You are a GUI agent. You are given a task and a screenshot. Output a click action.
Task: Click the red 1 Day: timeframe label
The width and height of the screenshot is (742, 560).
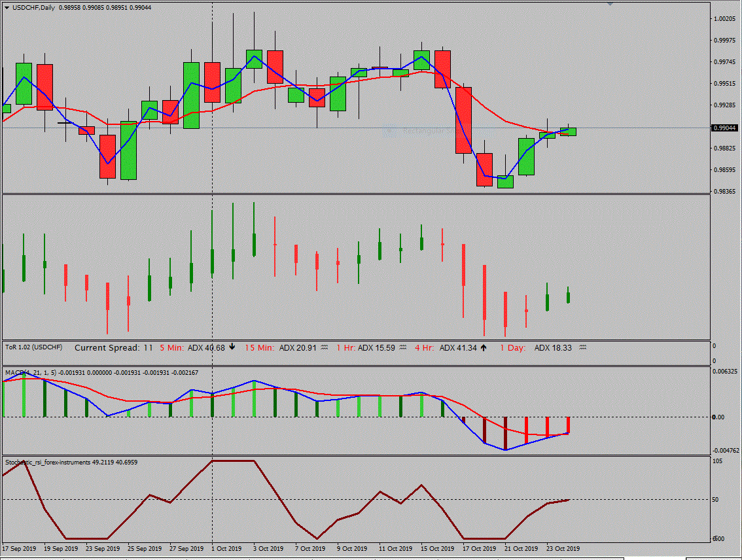(513, 348)
